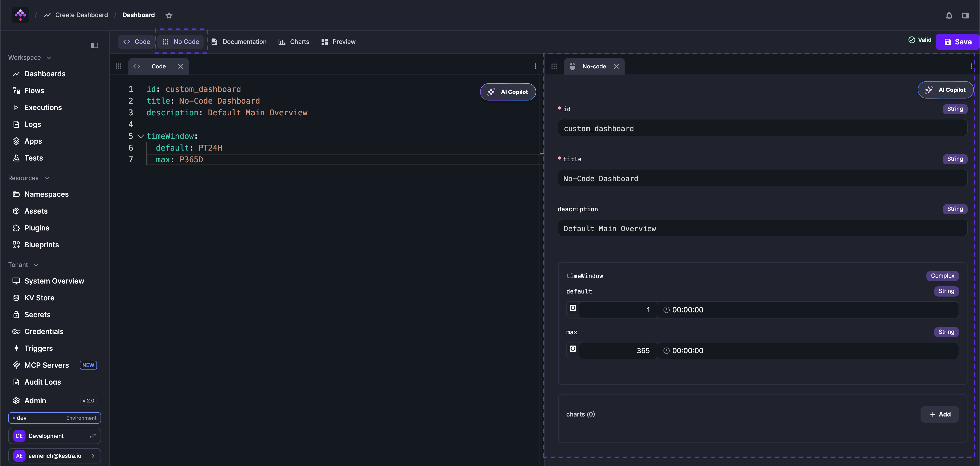Select the No Code view
980x466 pixels.
181,42
